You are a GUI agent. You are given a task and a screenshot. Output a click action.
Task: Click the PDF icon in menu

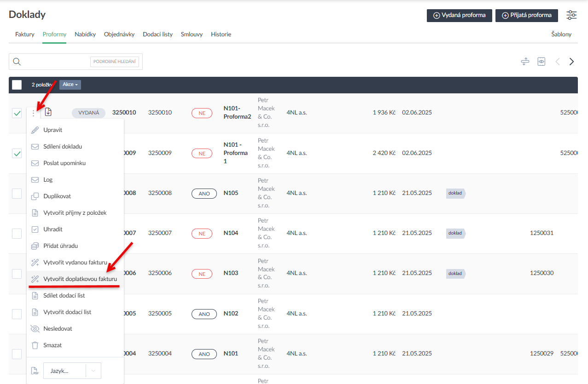coord(35,371)
